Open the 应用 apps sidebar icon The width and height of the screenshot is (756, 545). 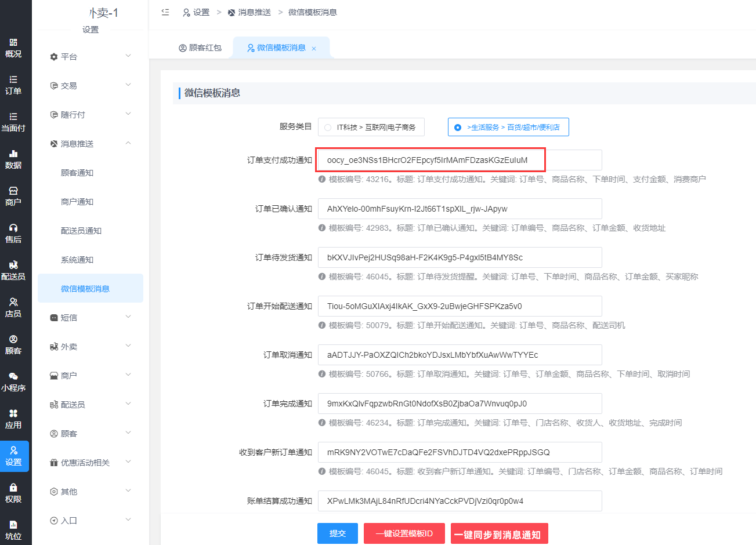(13, 419)
